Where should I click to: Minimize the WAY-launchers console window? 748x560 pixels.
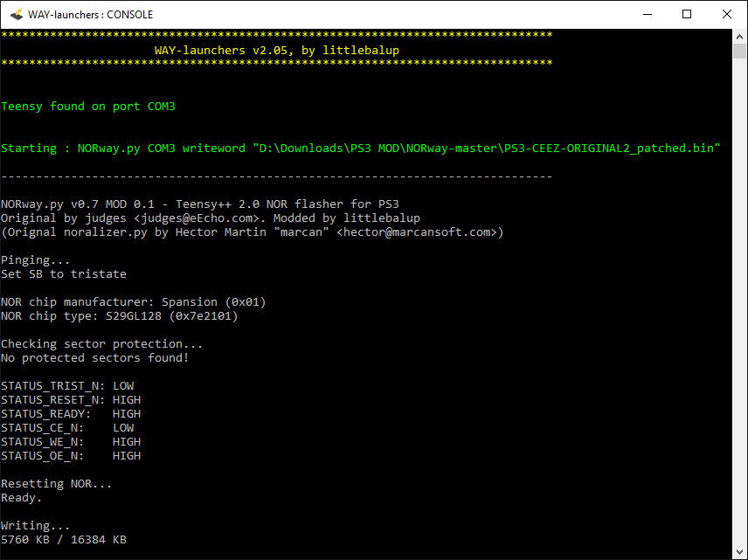pos(648,14)
